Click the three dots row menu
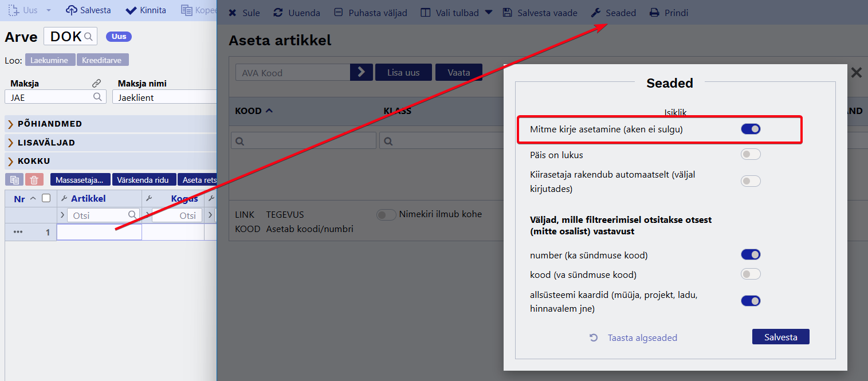The image size is (868, 381). pyautogui.click(x=18, y=233)
